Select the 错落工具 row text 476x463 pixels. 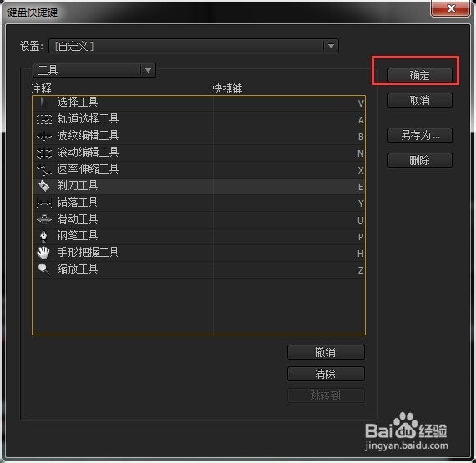pos(78,202)
